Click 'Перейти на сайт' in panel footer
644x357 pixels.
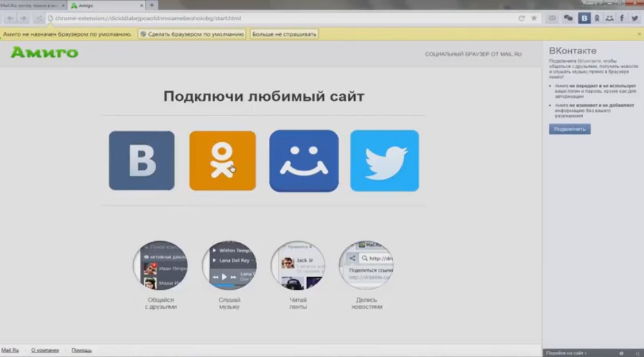click(x=566, y=353)
